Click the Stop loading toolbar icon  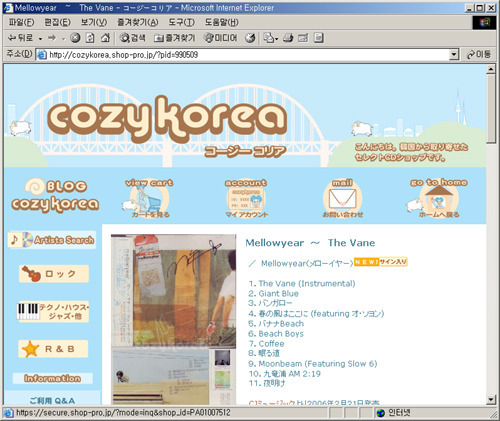pyautogui.click(x=75, y=38)
